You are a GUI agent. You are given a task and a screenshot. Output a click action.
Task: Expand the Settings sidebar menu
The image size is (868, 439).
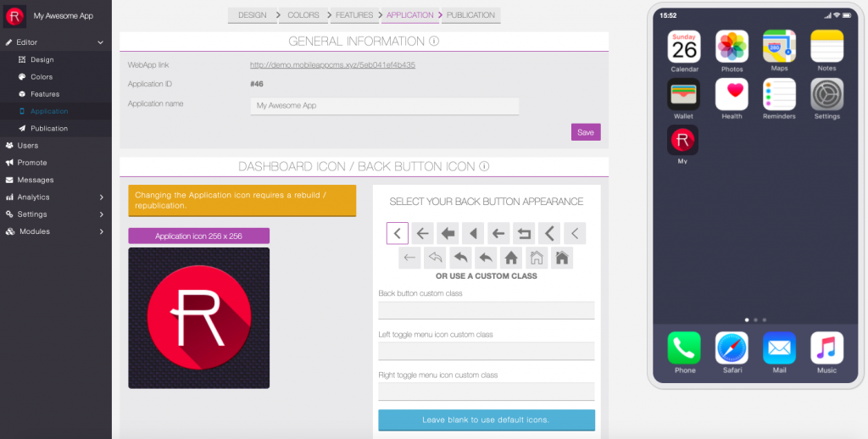tap(101, 214)
